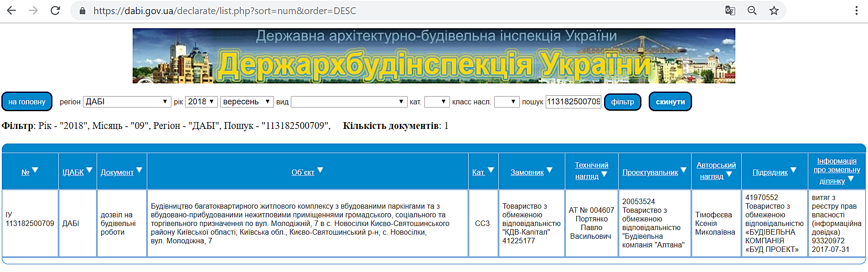The width and height of the screenshot is (868, 272).
Task: Sort by the Підрядник column header link
Action: tap(770, 172)
